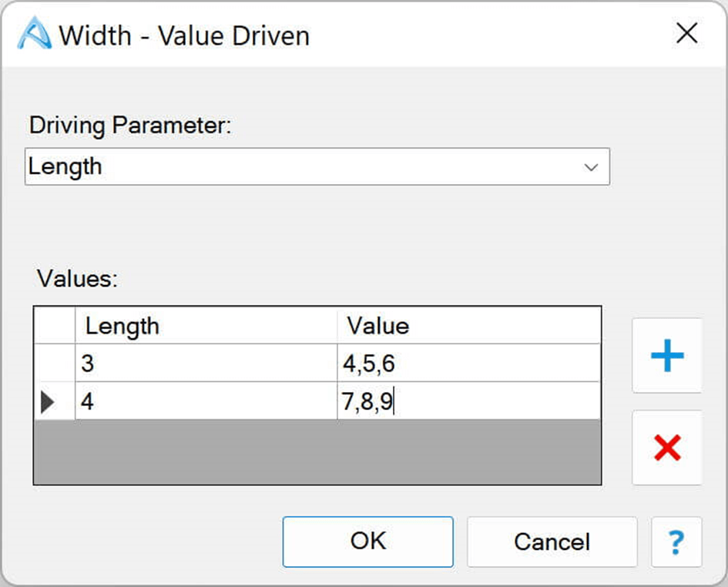Click into the Value cell containing 7,8,9
The image size is (728, 587).
click(468, 401)
